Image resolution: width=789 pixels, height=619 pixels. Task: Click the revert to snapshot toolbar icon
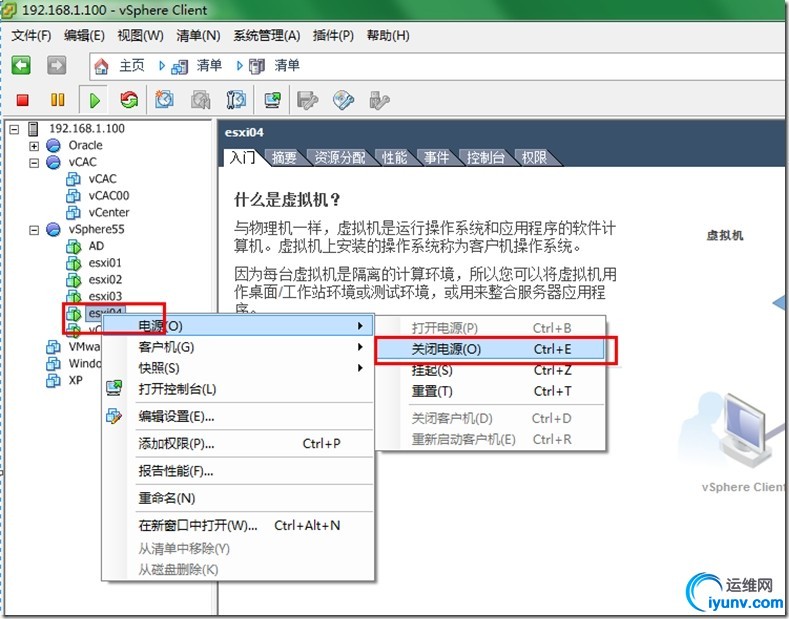coord(200,100)
